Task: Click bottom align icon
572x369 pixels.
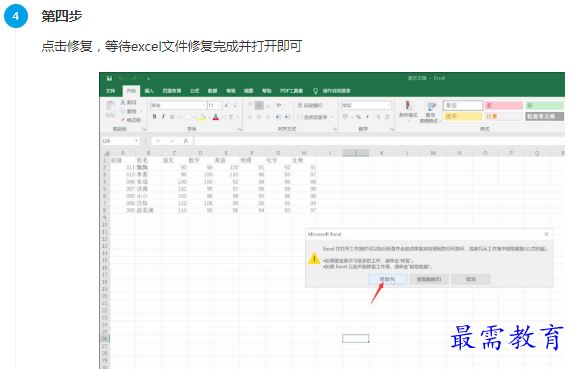Action: (x=268, y=105)
